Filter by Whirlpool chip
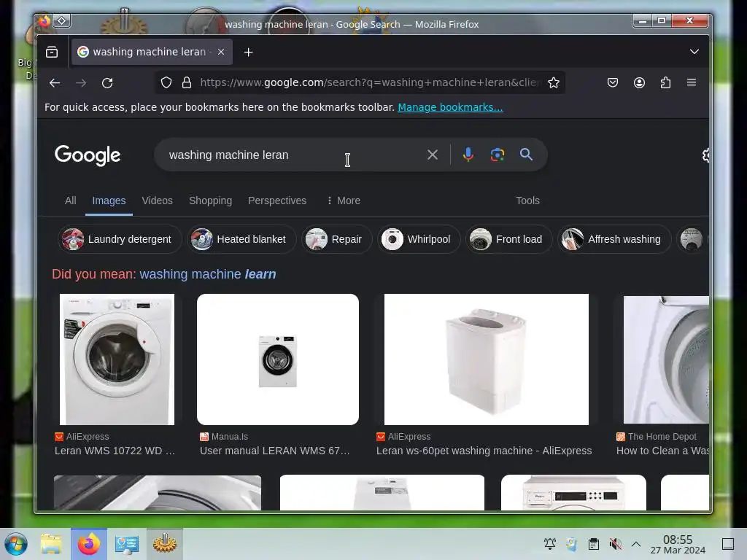The image size is (747, 560). point(419,239)
